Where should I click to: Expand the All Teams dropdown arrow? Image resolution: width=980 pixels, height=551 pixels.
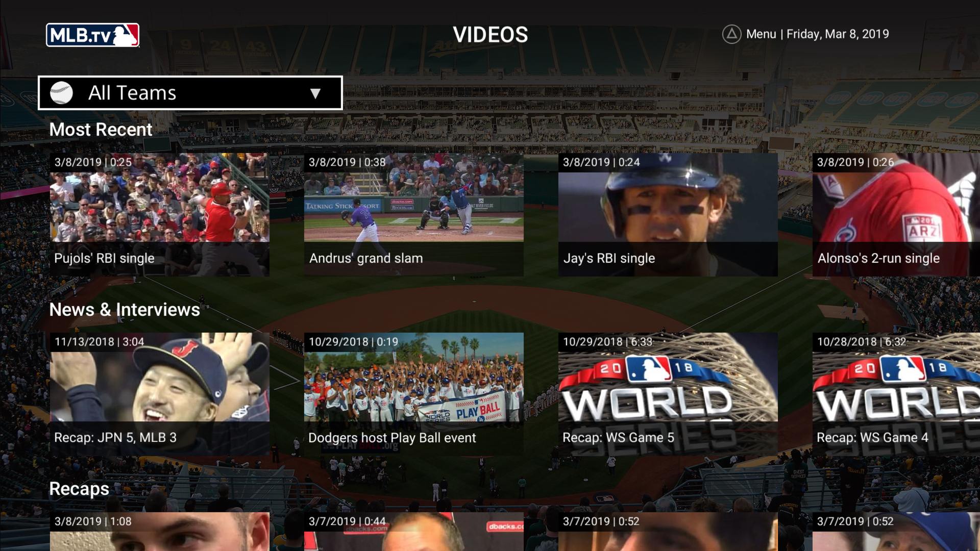coord(315,93)
